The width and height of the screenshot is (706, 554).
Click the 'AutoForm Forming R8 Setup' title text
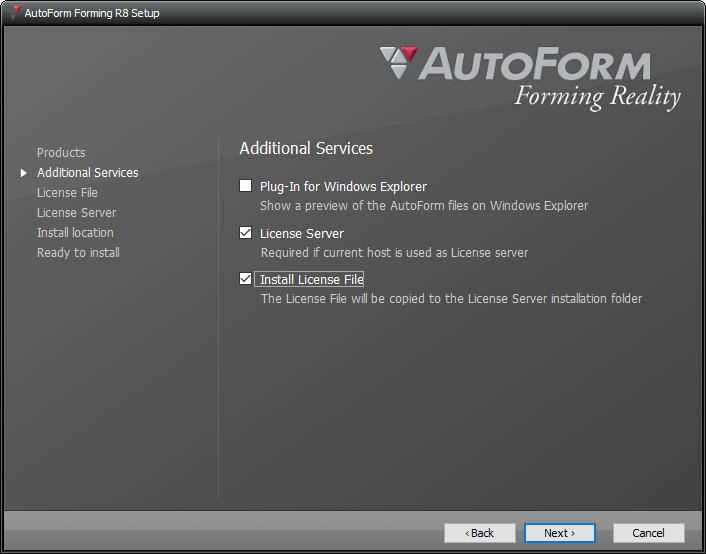pyautogui.click(x=92, y=13)
